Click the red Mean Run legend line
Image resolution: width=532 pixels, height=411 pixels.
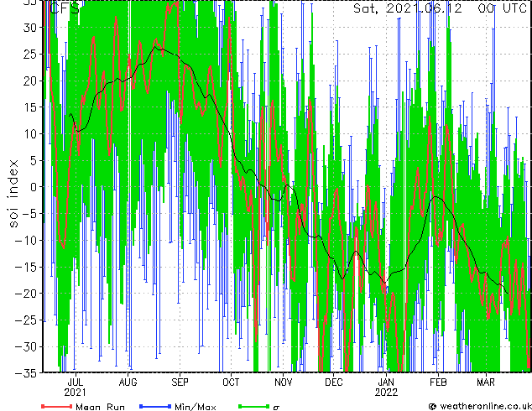[x=57, y=406]
